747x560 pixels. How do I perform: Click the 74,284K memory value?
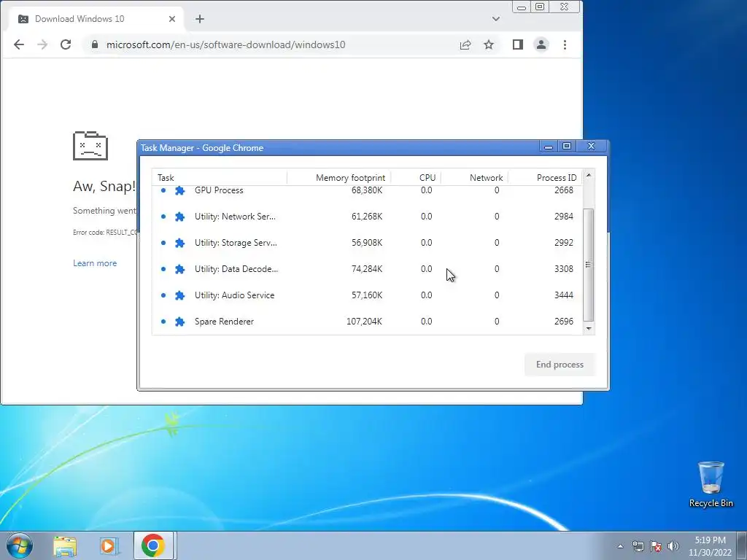(367, 269)
